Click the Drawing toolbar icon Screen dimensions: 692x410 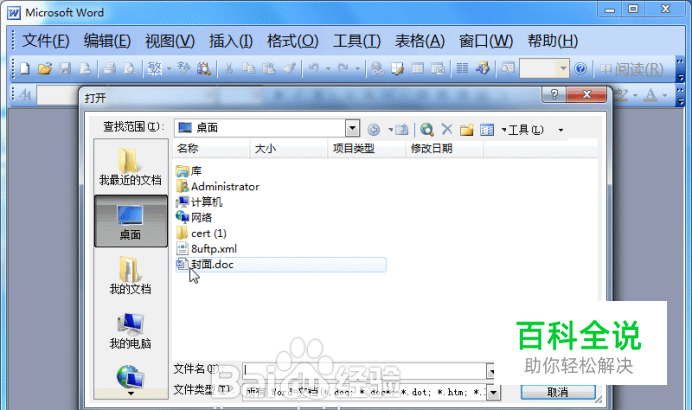pyautogui.click(x=483, y=68)
